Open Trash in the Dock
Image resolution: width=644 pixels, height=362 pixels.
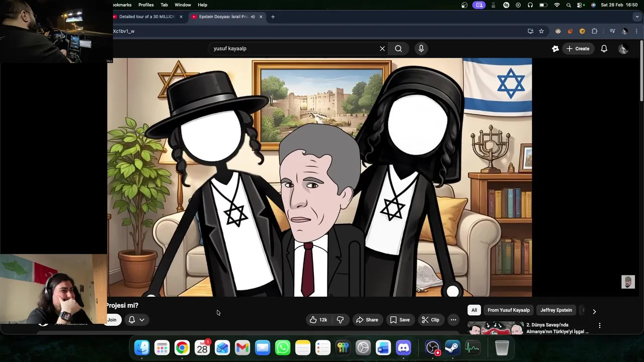(x=502, y=347)
